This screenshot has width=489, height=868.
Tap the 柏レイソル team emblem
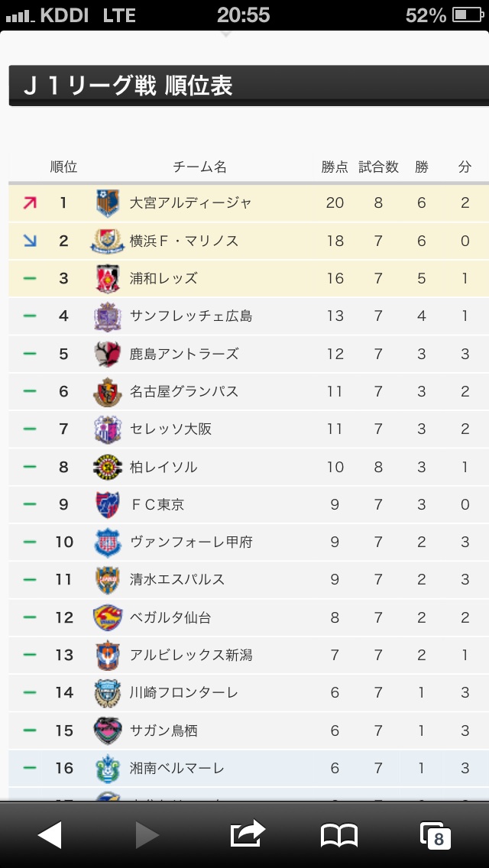[108, 467]
